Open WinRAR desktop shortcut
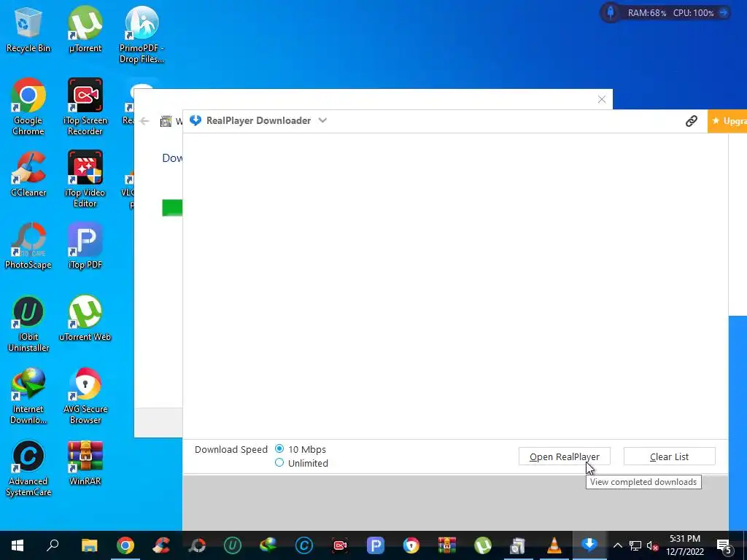Screen dimensions: 747x560 85,463
